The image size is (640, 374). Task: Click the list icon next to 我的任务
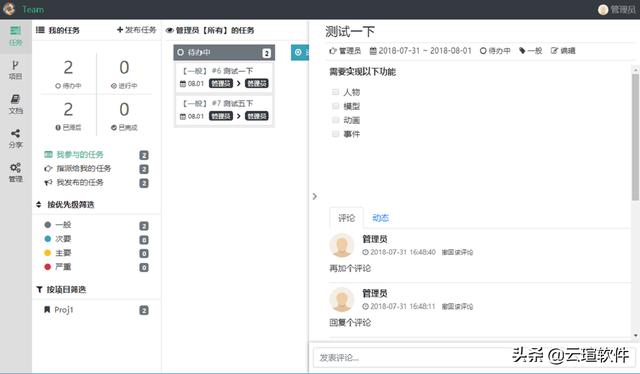[40, 30]
